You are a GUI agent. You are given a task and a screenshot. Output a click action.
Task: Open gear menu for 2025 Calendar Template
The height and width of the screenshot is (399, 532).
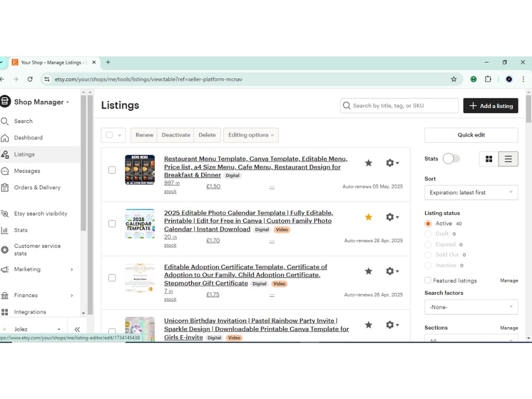[392, 217]
